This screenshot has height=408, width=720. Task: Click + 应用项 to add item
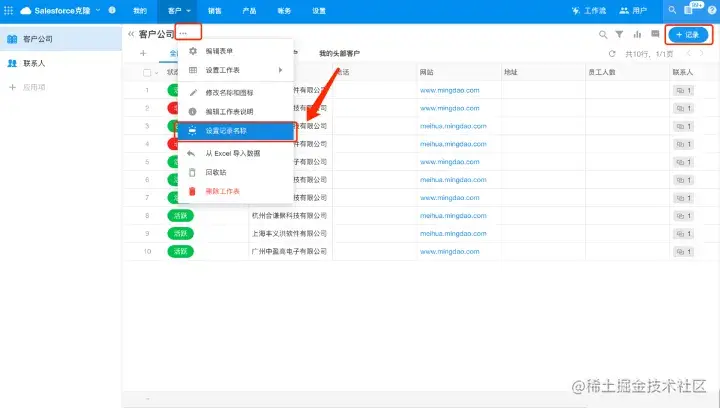[x=28, y=87]
